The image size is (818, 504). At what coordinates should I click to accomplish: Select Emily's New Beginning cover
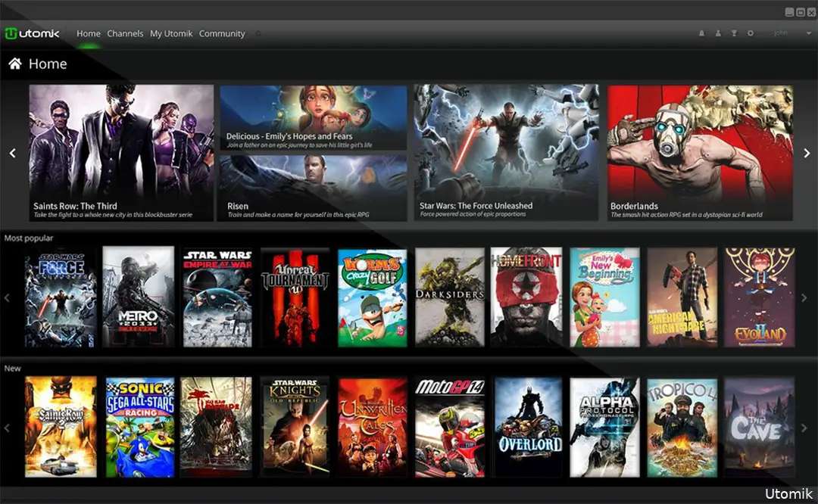[604, 297]
